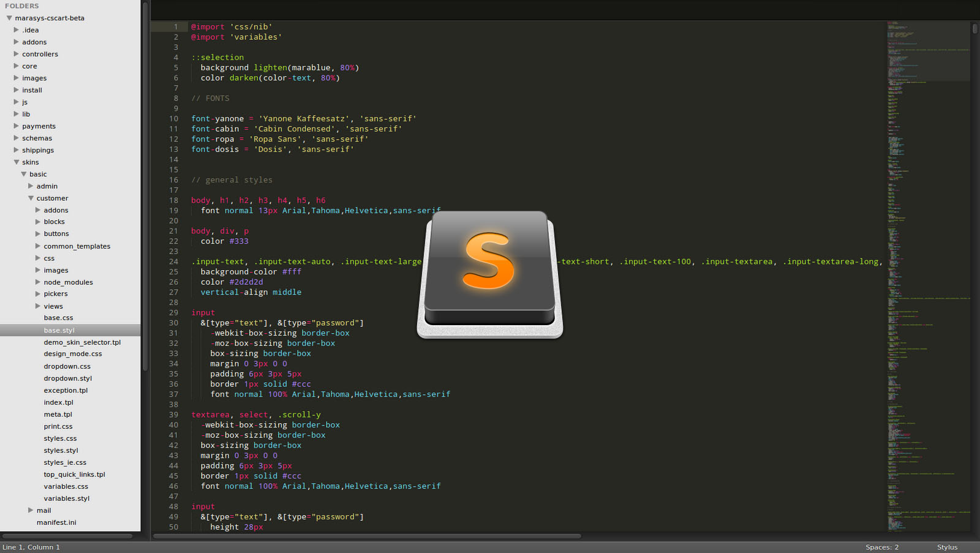Click the 'color #333' code line
Viewport: 980px width, 553px height.
click(x=225, y=241)
